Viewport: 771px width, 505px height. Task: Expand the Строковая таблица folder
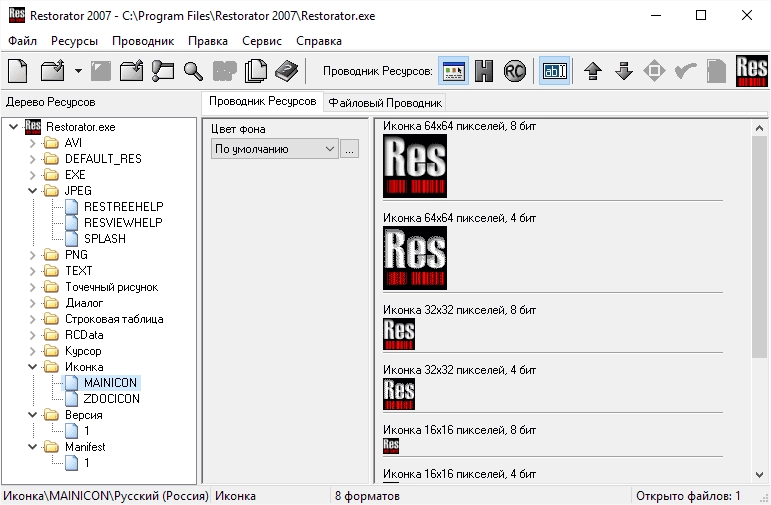tap(32, 319)
